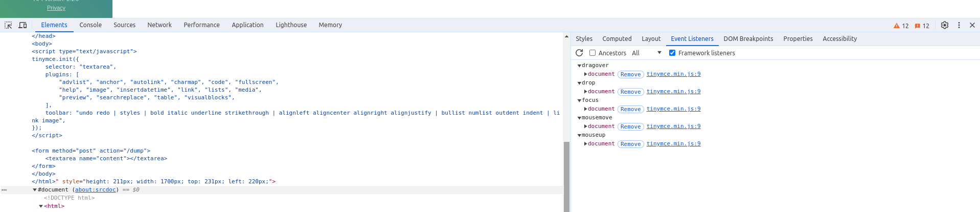This screenshot has width=980, height=212.
Task: Switch to the Layout pane
Action: (651, 39)
